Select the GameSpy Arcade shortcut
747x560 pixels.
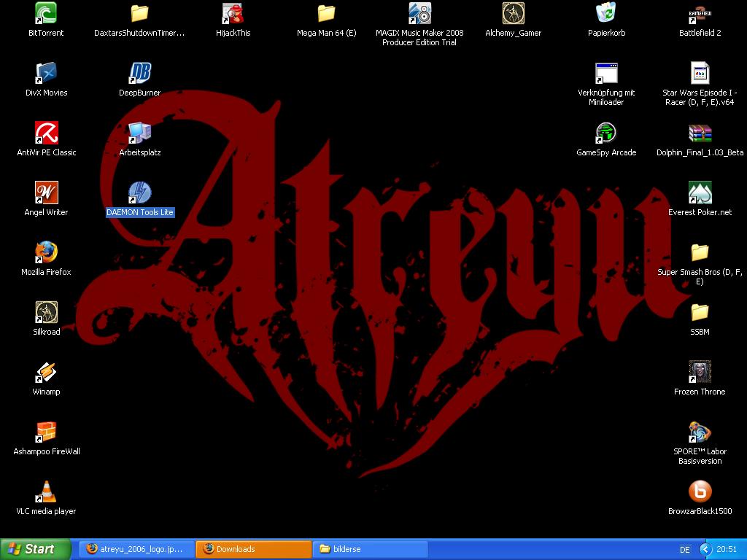pos(606,133)
